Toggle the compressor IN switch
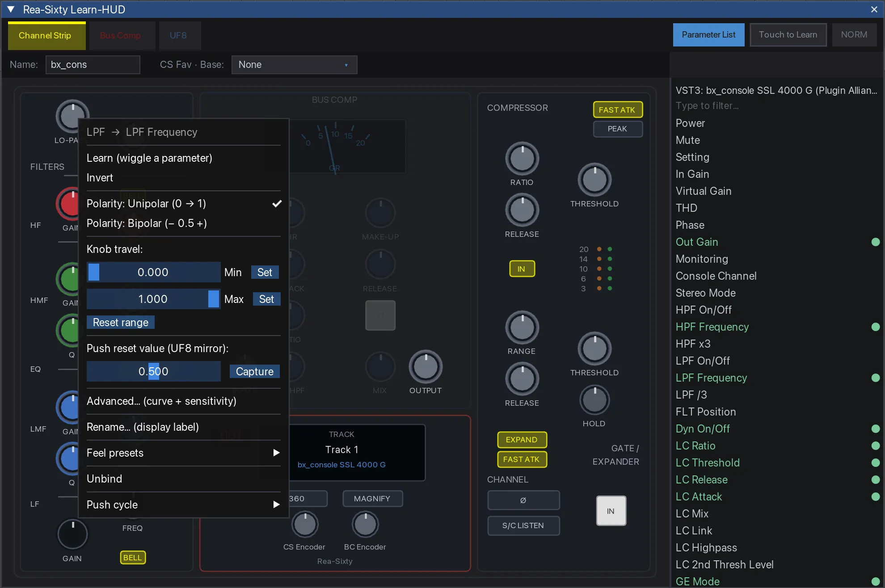This screenshot has width=885, height=588. pos(522,269)
